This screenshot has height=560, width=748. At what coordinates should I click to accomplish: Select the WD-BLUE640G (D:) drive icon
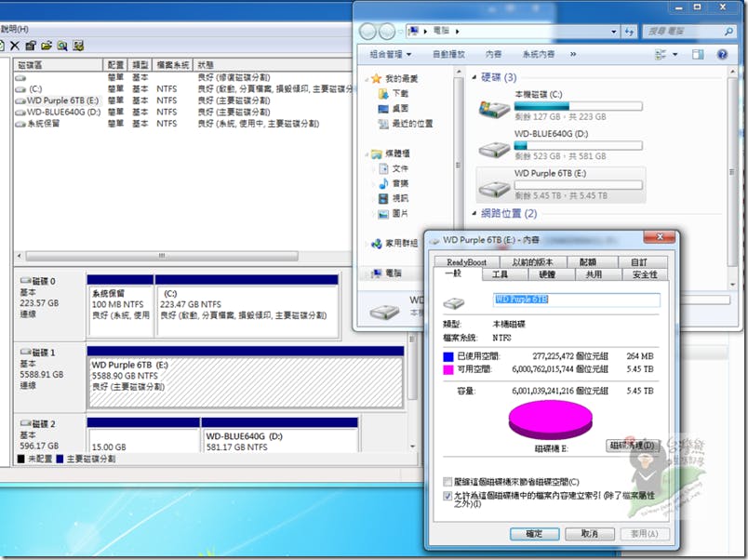pyautogui.click(x=493, y=145)
